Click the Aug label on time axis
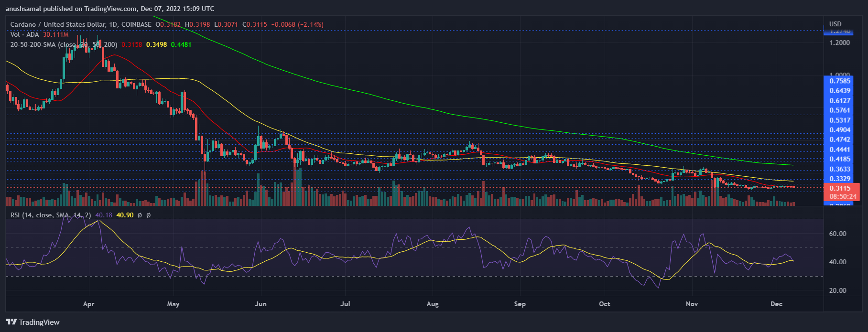Image resolution: width=868 pixels, height=332 pixels. (432, 304)
